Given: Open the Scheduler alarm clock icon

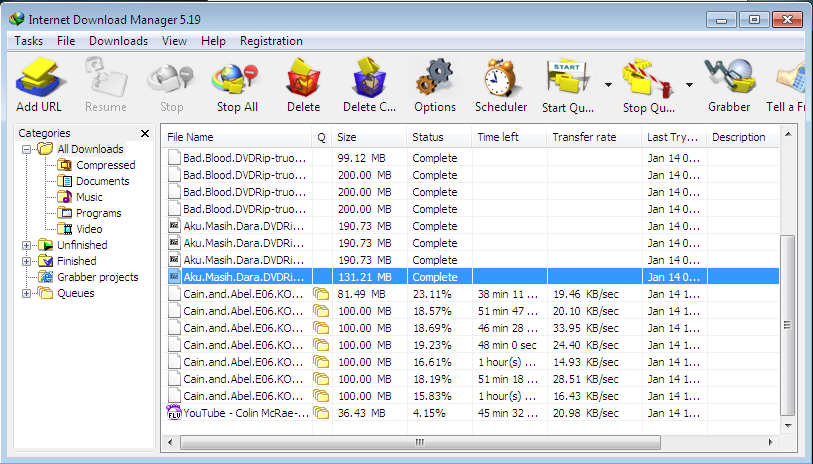Looking at the screenshot, I should pos(500,78).
